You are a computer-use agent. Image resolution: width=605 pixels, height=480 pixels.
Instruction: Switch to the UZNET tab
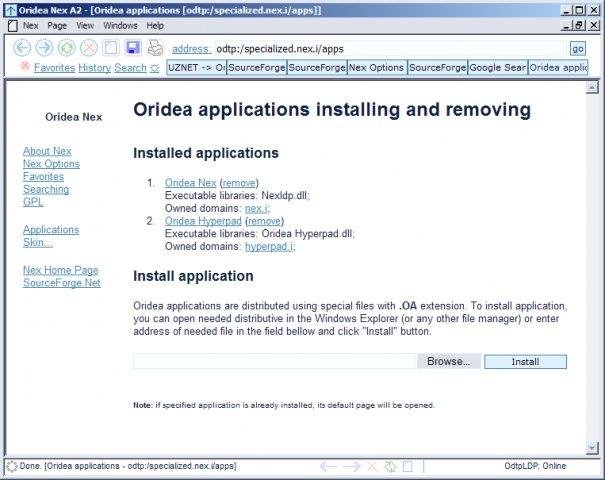click(197, 68)
